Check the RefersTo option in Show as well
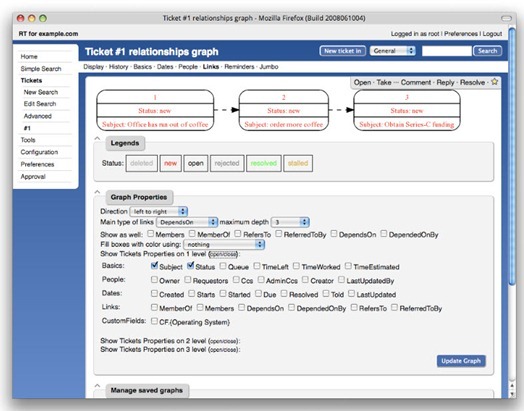The width and height of the screenshot is (524, 411). [238, 233]
